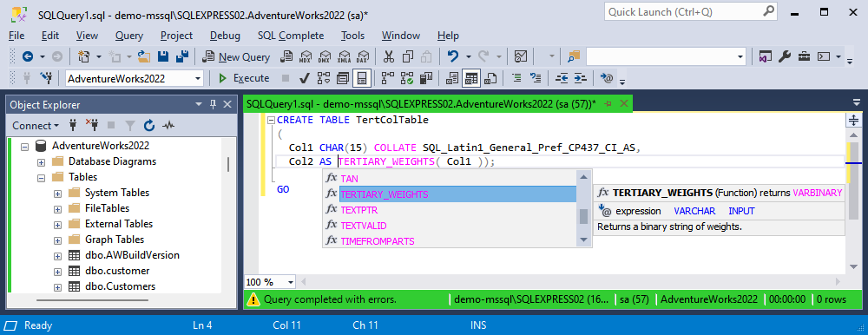The height and width of the screenshot is (335, 868).
Task: Click the Execute button
Action: (x=244, y=78)
